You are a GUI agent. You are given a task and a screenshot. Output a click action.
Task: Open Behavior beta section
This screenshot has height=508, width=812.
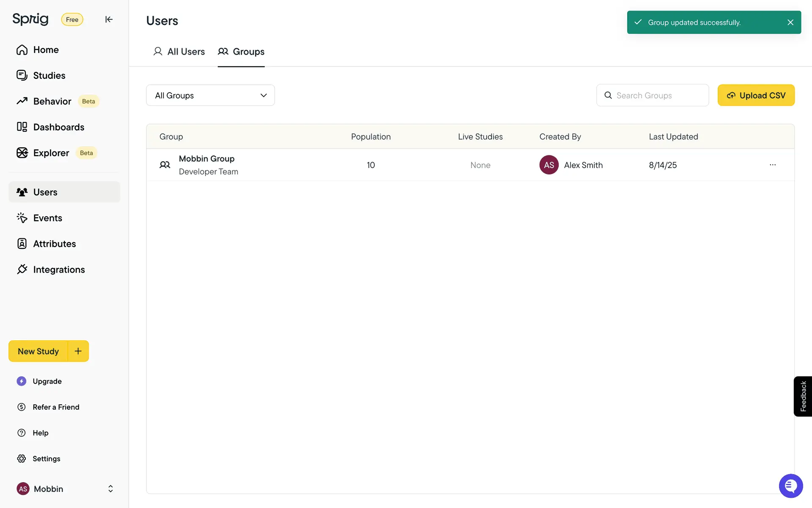pyautogui.click(x=52, y=102)
